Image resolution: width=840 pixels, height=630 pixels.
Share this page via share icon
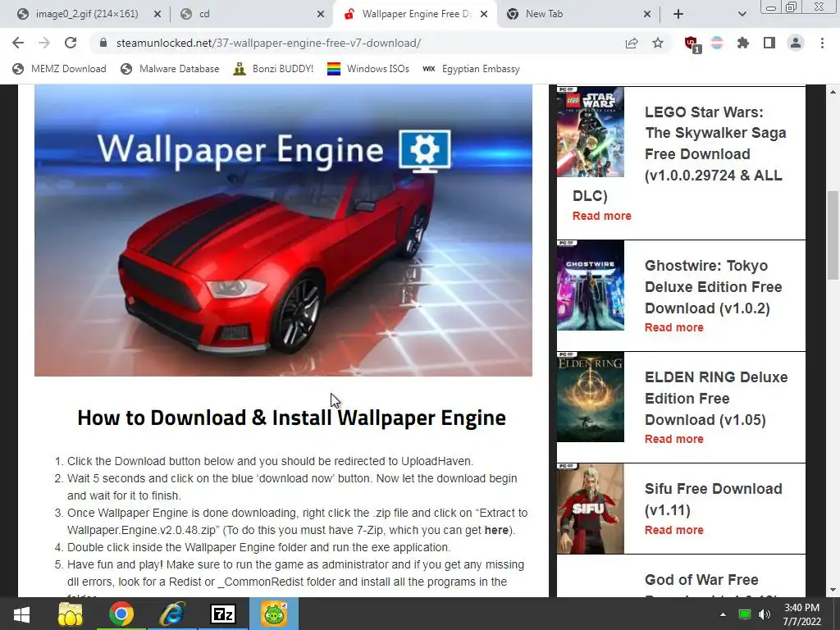tap(632, 43)
